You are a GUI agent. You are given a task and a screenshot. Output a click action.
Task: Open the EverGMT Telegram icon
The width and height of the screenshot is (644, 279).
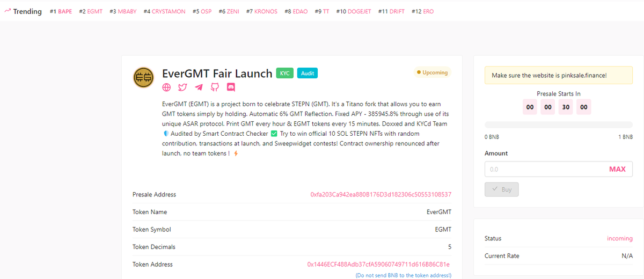199,87
